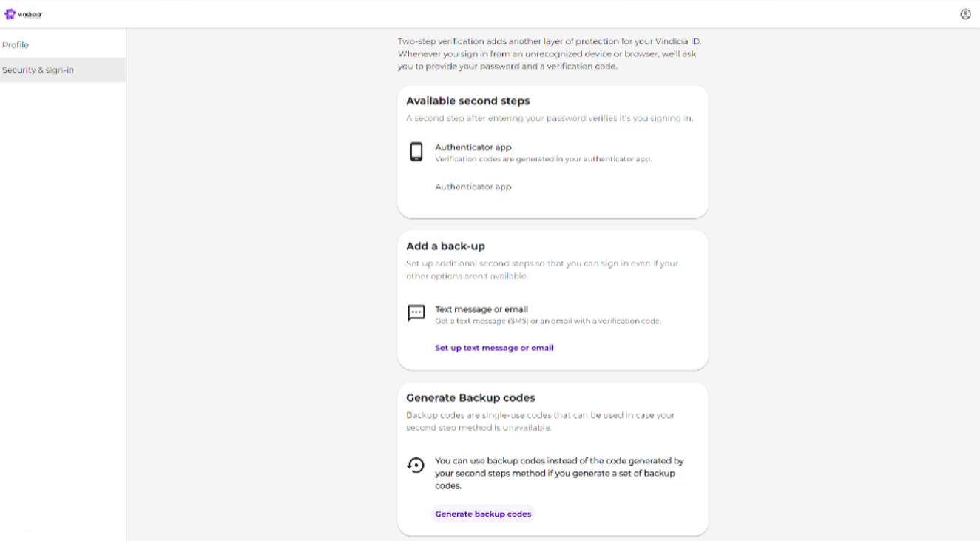Click the Vindicia logo in the header
This screenshot has width=980, height=541.
23,14
